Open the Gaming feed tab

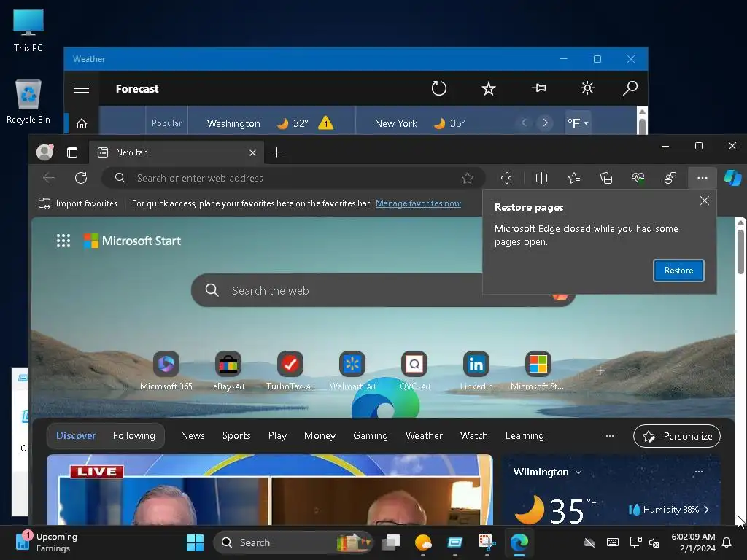[x=370, y=436]
